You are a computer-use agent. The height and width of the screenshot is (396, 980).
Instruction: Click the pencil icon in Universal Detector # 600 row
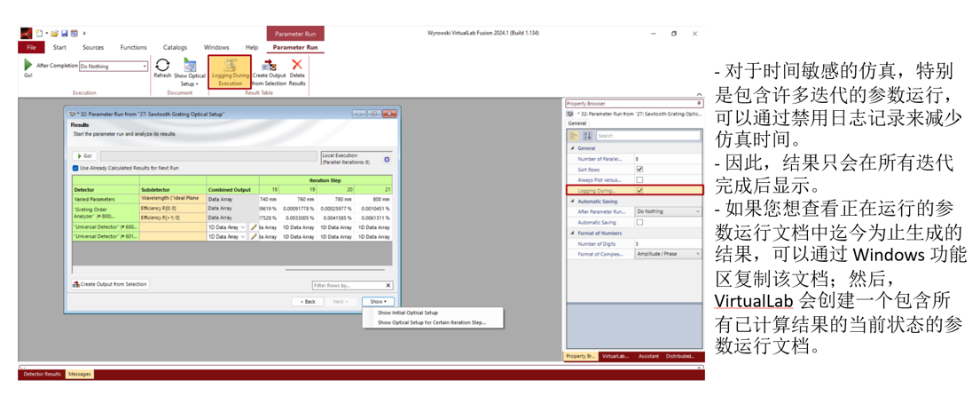(x=254, y=227)
